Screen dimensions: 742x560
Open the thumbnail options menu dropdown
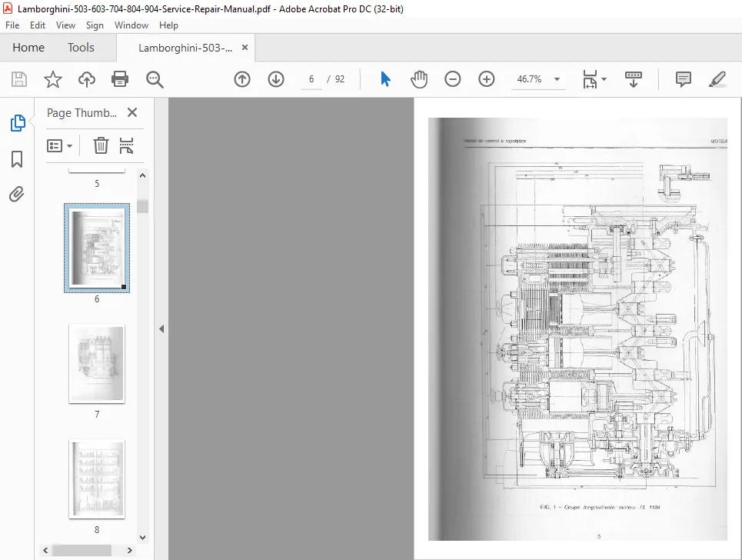[60, 146]
